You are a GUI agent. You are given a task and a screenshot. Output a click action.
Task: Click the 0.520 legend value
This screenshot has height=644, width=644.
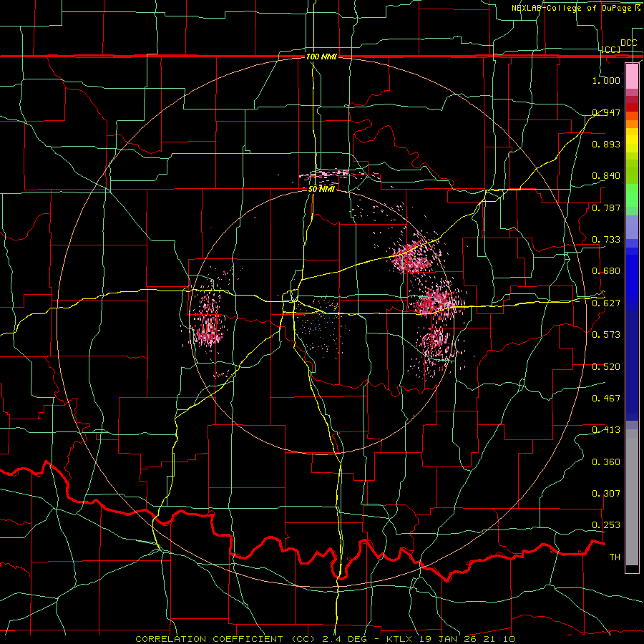coord(606,367)
